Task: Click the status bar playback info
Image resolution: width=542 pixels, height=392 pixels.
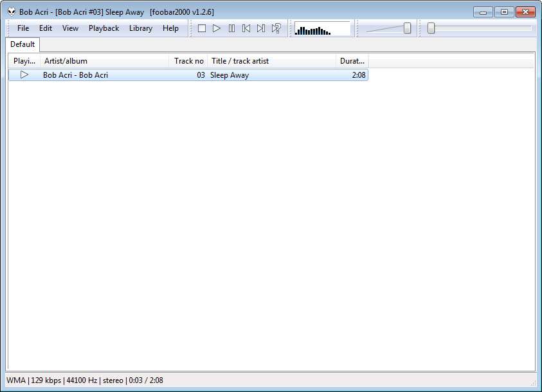Action: tap(85, 380)
